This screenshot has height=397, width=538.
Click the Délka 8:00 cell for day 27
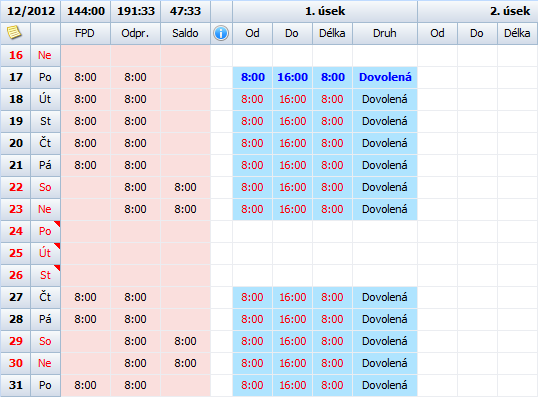(332, 297)
